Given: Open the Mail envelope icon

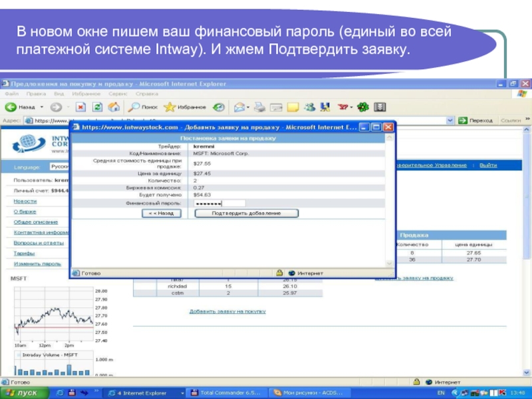Looking at the screenshot, I should tap(239, 107).
